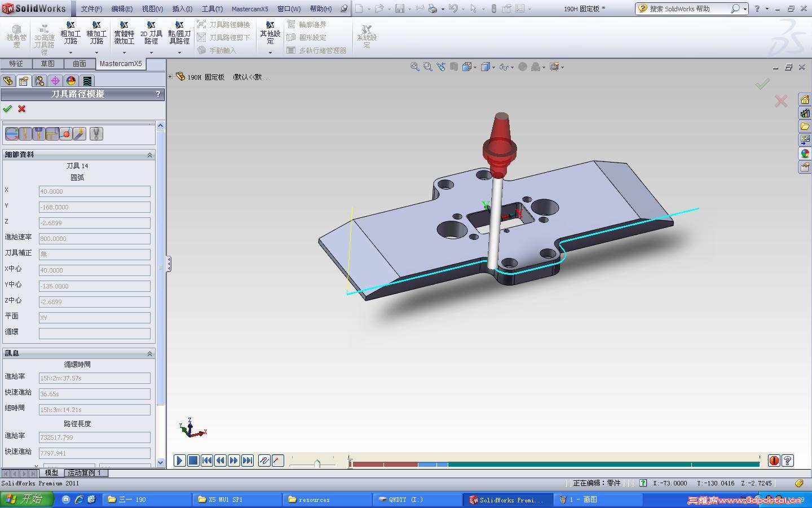Open the 刀具路徑模擬 panel help question mark
The height and width of the screenshot is (508, 812).
[158, 94]
